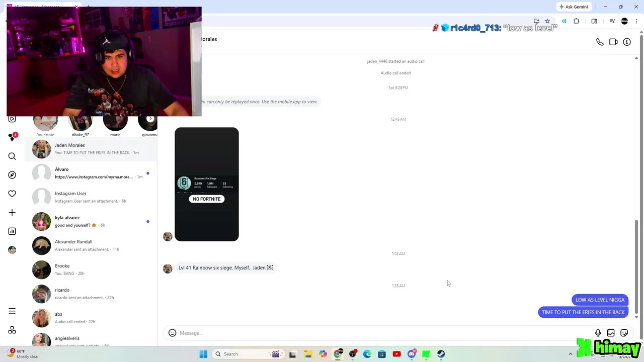This screenshot has width=644, height=362.
Task: Start a video call with the camera icon
Action: click(x=613, y=42)
